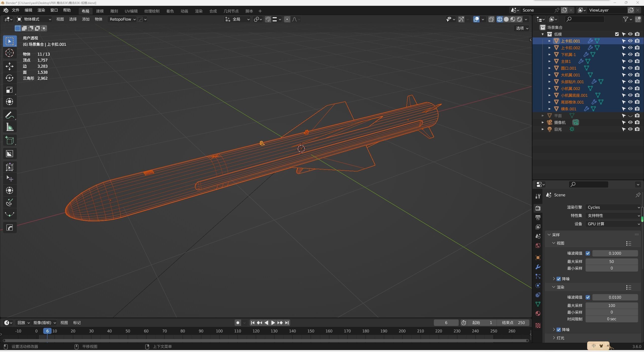Viewport: 644px width, 352px height.
Task: Activate the Annotate pencil tool
Action: (10, 115)
